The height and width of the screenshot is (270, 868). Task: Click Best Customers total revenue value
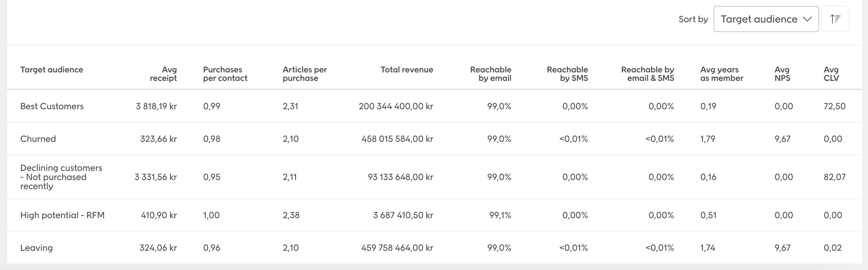[395, 106]
